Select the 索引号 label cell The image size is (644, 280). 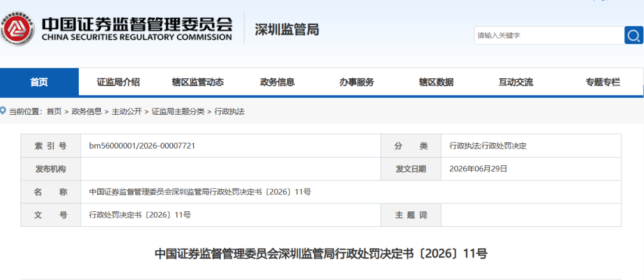tap(51, 146)
